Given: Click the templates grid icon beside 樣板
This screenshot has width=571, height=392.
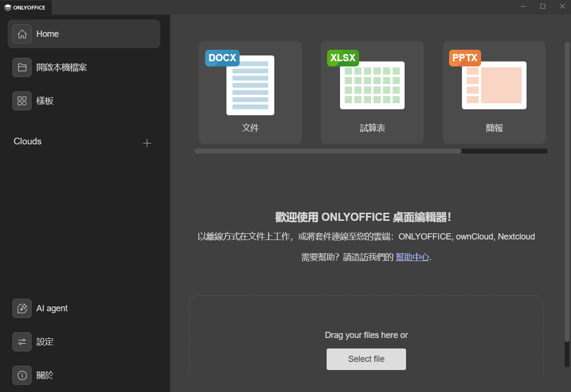Looking at the screenshot, I should [x=22, y=101].
